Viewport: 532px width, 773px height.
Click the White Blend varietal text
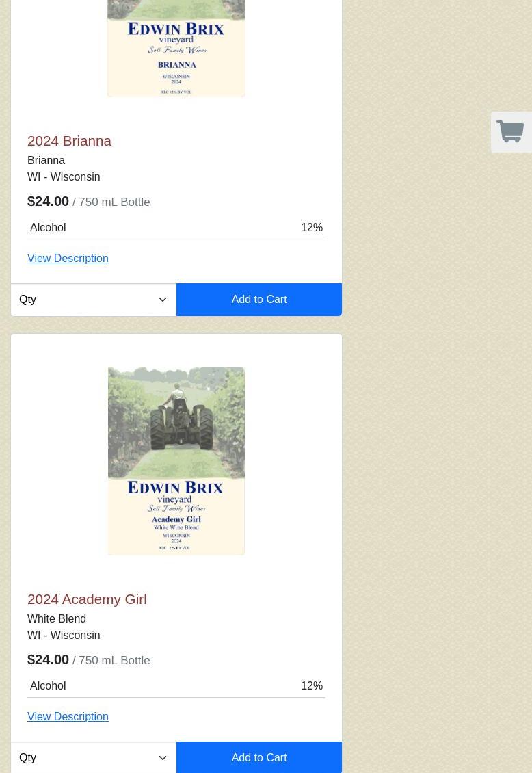[x=57, y=618]
